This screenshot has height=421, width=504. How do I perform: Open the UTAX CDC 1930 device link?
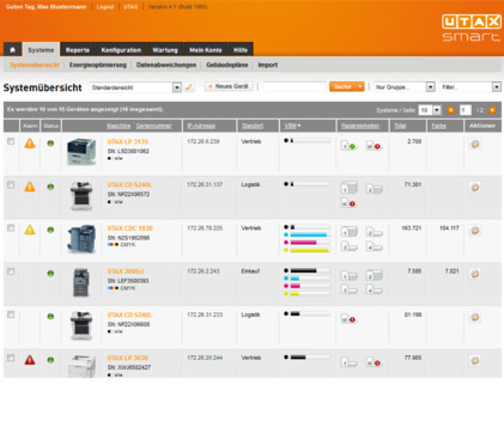[130, 228]
